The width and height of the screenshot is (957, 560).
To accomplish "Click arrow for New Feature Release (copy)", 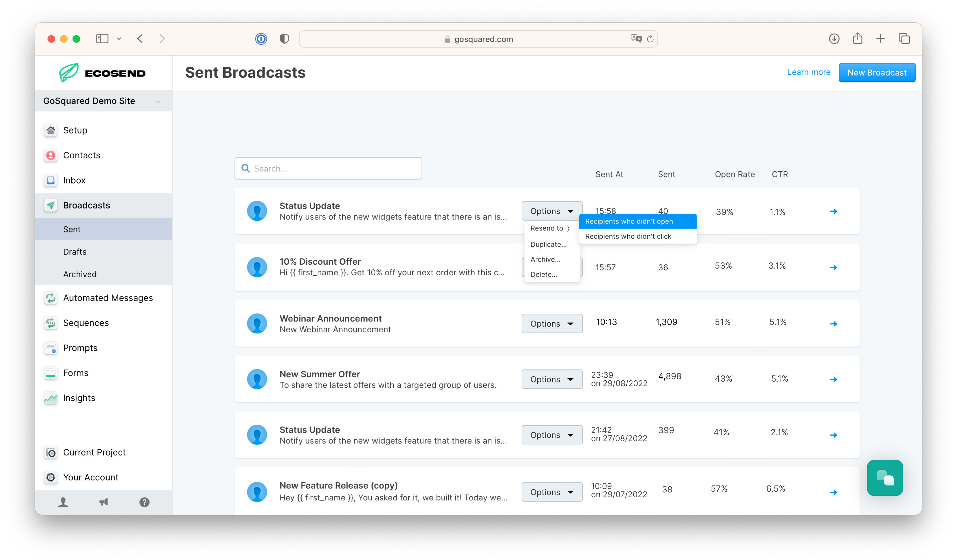I will click(x=833, y=492).
